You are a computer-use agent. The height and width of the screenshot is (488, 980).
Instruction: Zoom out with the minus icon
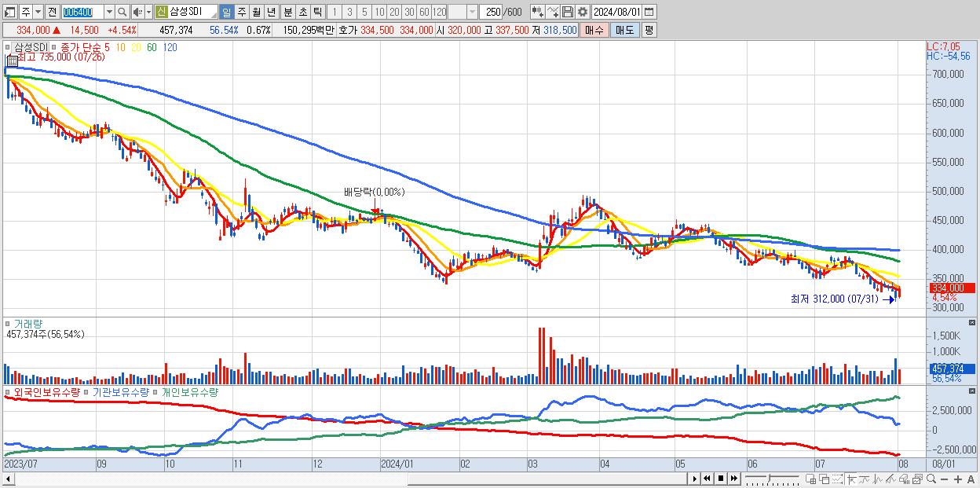(x=944, y=479)
